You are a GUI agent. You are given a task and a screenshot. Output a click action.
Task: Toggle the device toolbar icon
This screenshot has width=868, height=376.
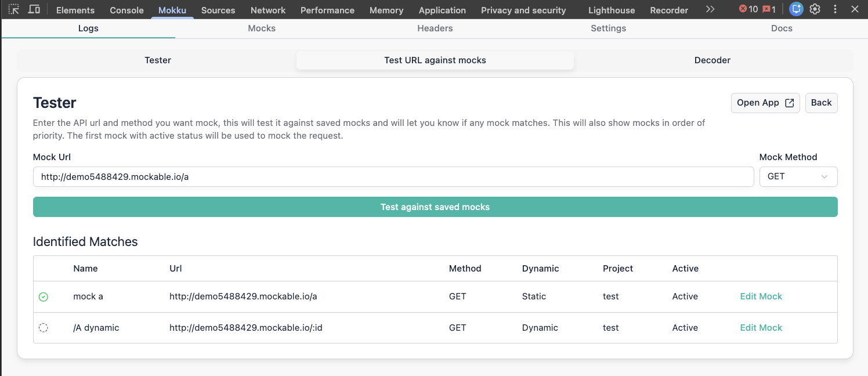(x=34, y=9)
